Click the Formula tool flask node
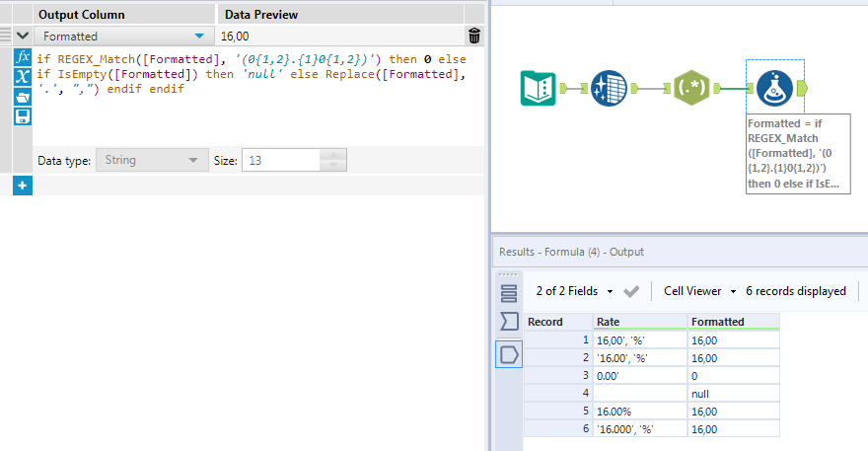This screenshot has height=451, width=868. click(x=775, y=88)
